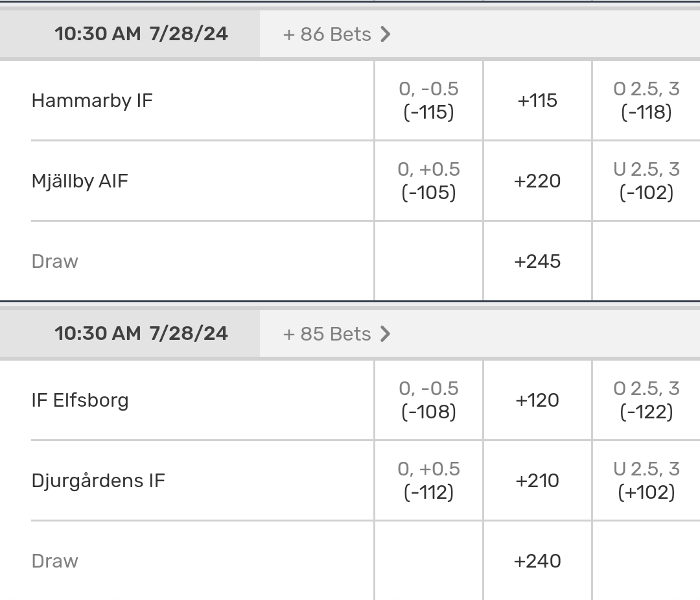Screen dimensions: 700x600
Task: Expand the +86 Bets chevron
Action: (x=385, y=34)
